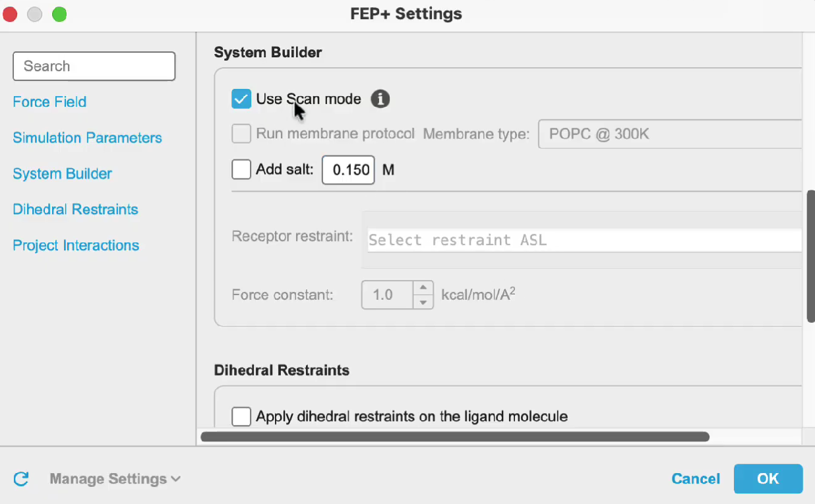815x504 pixels.
Task: Navigate to Project Interactions
Action: tap(76, 245)
